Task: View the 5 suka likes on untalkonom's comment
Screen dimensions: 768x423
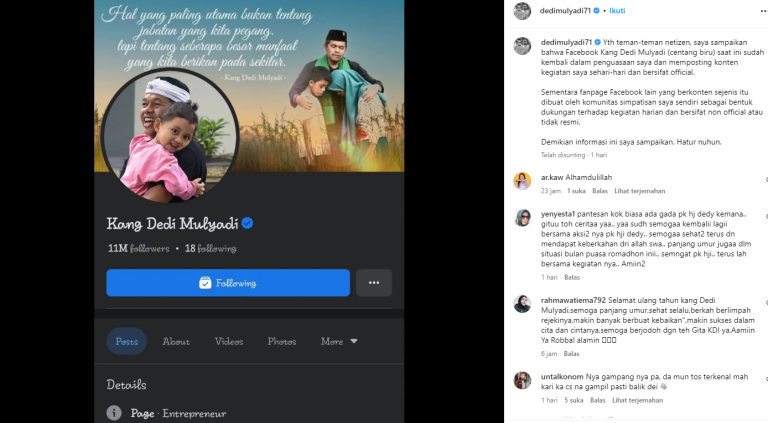Action: 573,400
